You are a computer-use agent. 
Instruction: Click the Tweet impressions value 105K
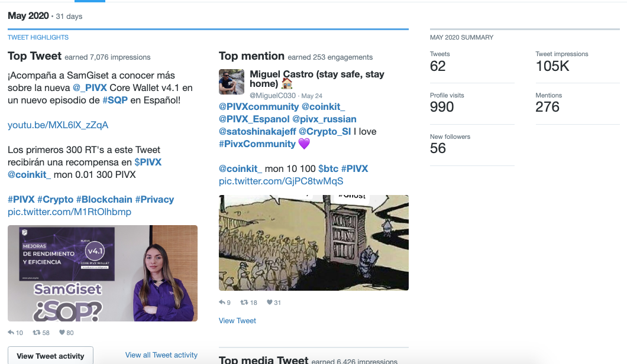[x=552, y=66]
